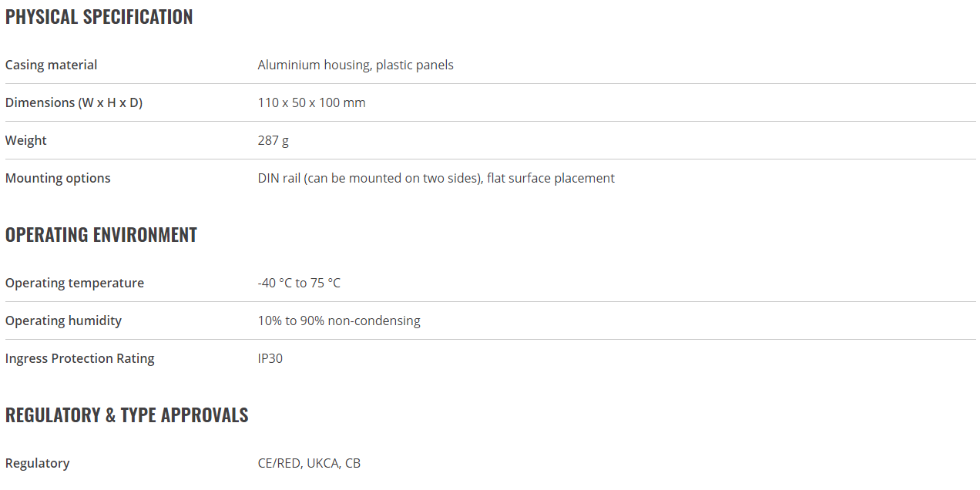
Task: Click the divider line below the Weight row
Action: click(490, 159)
